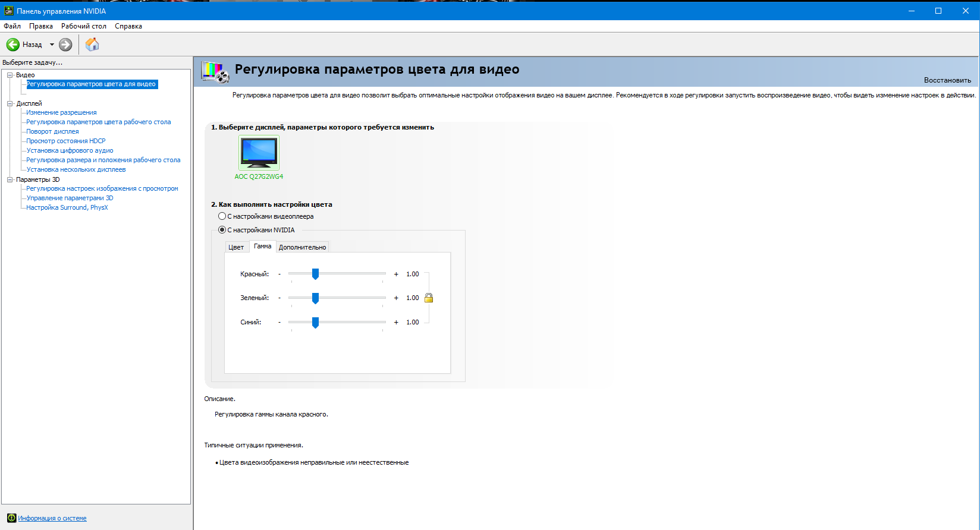
Task: Click plus for Синий gamma
Action: point(396,322)
